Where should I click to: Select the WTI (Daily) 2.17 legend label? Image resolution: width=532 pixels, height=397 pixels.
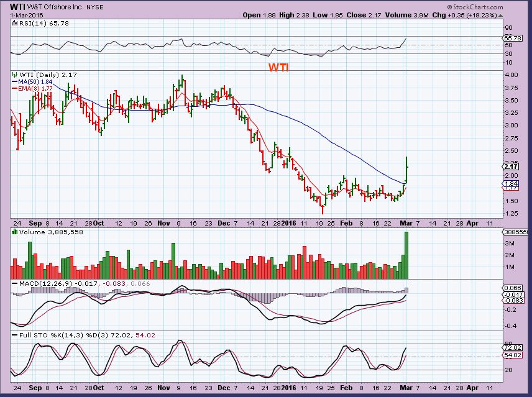pyautogui.click(x=48, y=75)
